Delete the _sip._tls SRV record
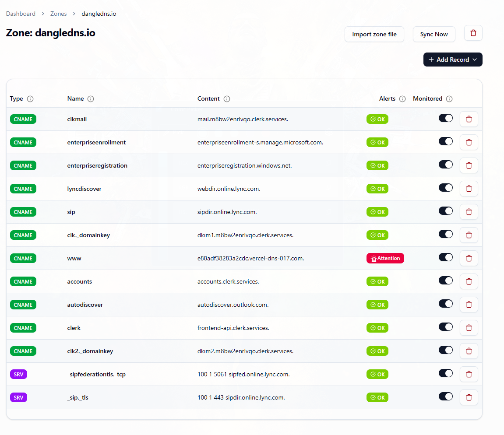The height and width of the screenshot is (435, 504). [469, 397]
